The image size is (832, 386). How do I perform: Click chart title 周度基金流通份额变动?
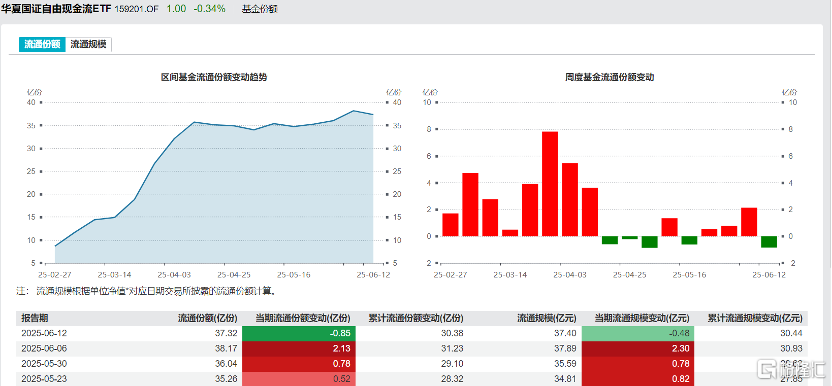(x=609, y=77)
